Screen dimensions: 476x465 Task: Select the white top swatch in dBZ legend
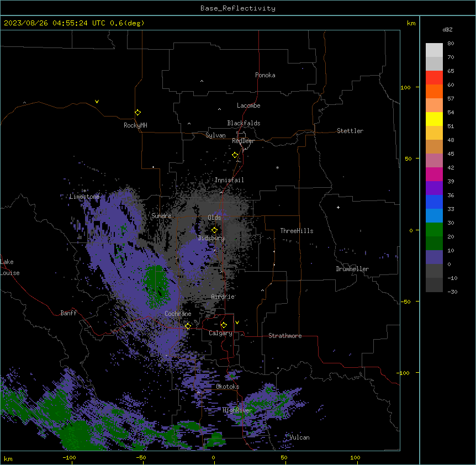click(x=434, y=50)
